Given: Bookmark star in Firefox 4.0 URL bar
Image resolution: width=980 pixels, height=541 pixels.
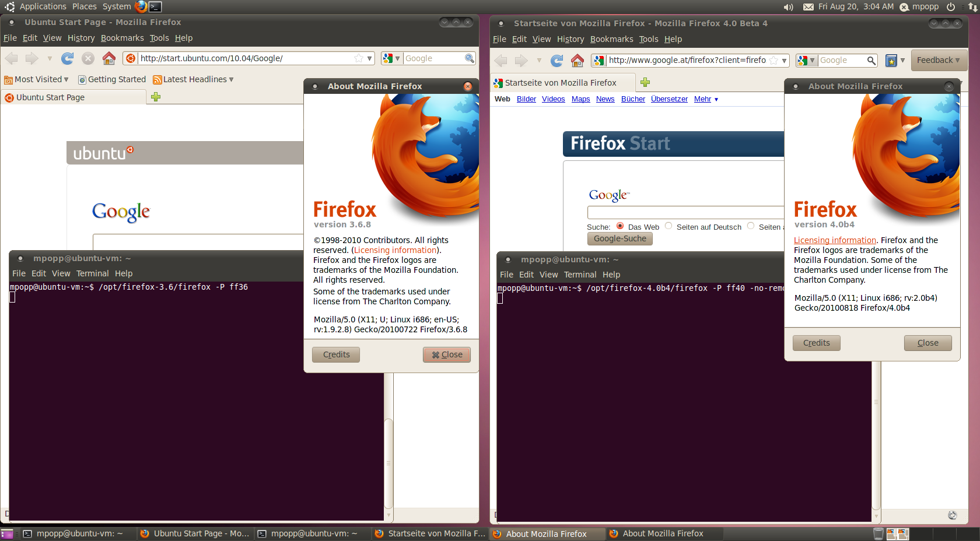Looking at the screenshot, I should [773, 60].
